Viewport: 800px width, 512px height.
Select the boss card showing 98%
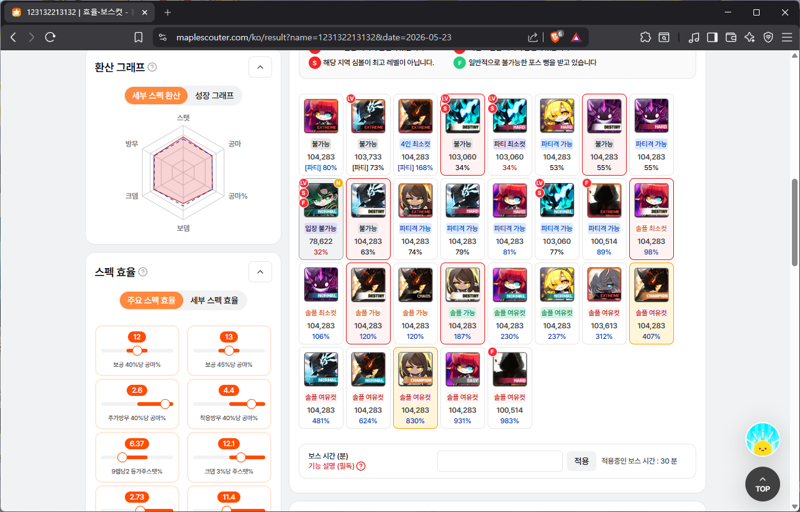point(652,219)
